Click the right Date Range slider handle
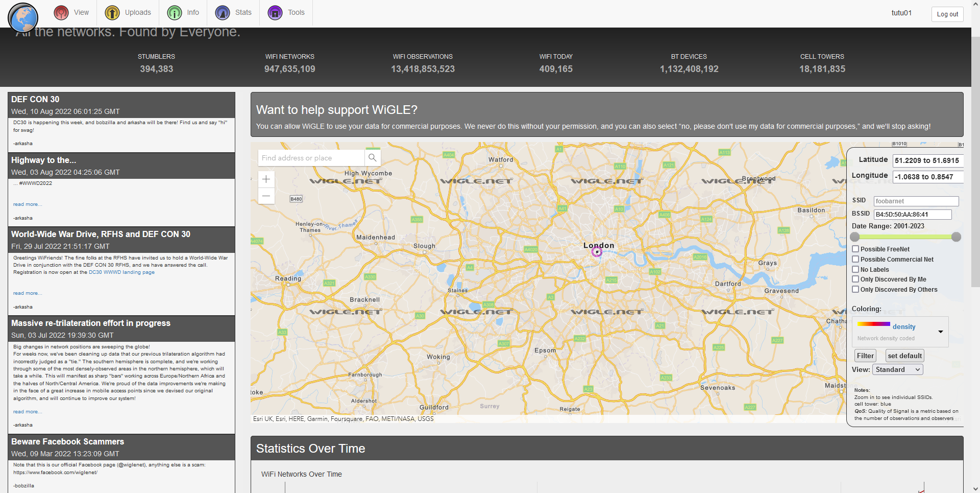 pyautogui.click(x=957, y=237)
